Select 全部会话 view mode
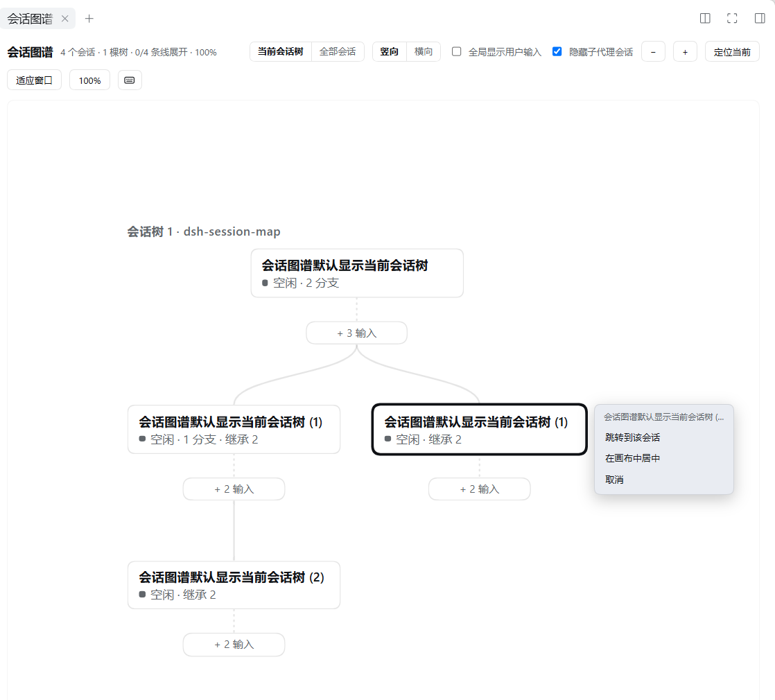 pyautogui.click(x=338, y=51)
